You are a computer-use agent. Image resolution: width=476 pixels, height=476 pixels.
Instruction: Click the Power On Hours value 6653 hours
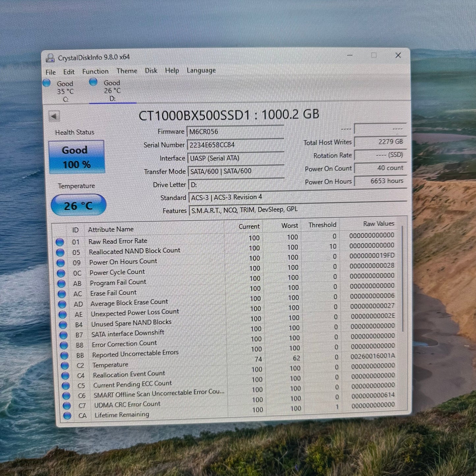coord(380,181)
